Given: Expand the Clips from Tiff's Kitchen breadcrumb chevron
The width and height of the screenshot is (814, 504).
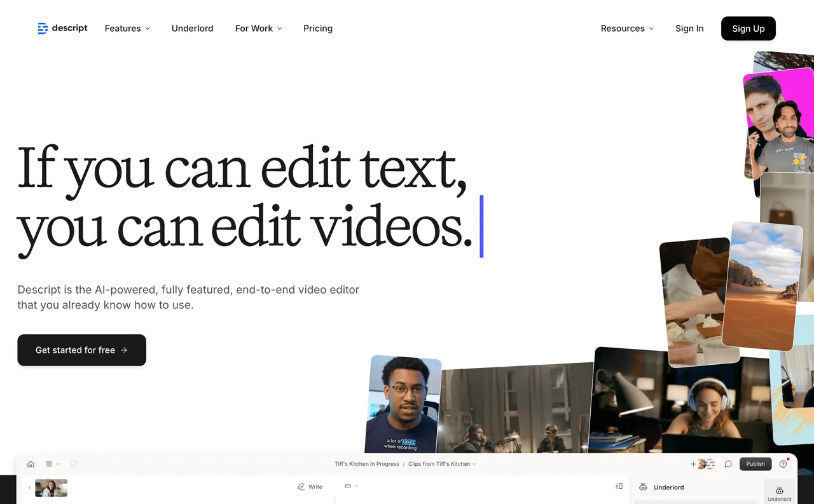Looking at the screenshot, I should click(474, 464).
